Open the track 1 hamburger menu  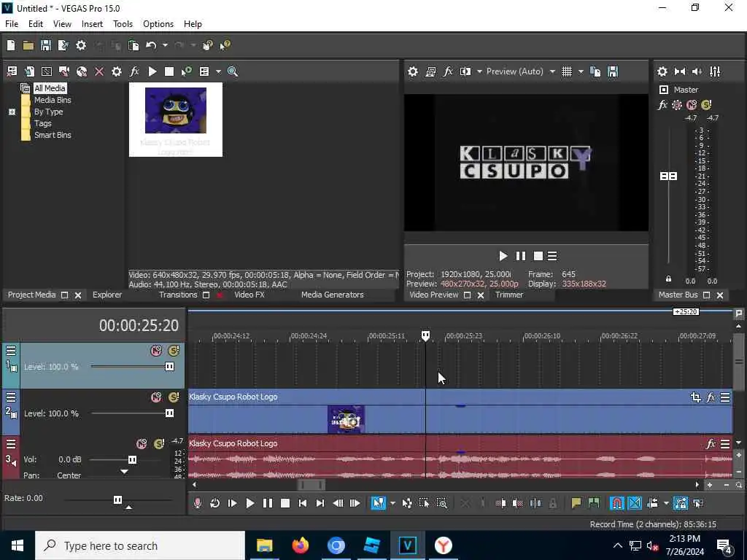11,351
